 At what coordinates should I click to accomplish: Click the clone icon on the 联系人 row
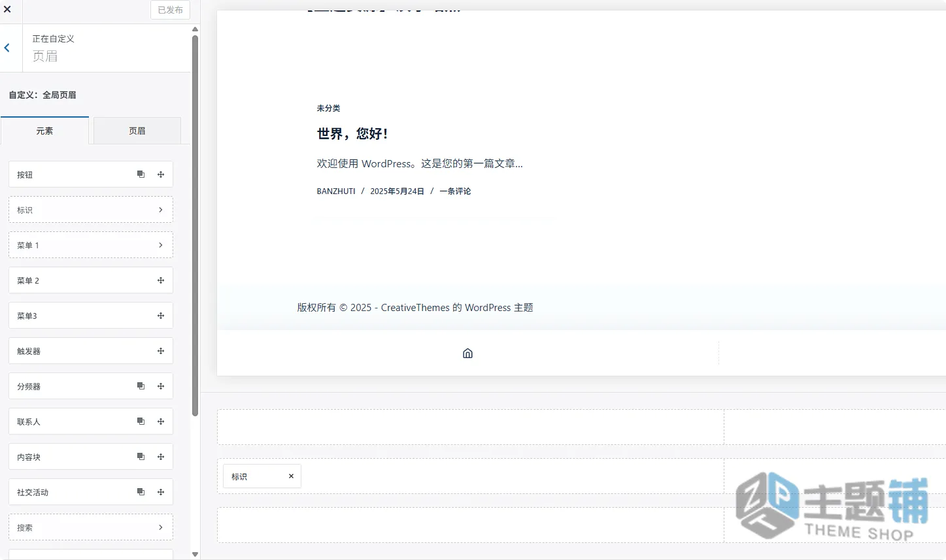(141, 421)
